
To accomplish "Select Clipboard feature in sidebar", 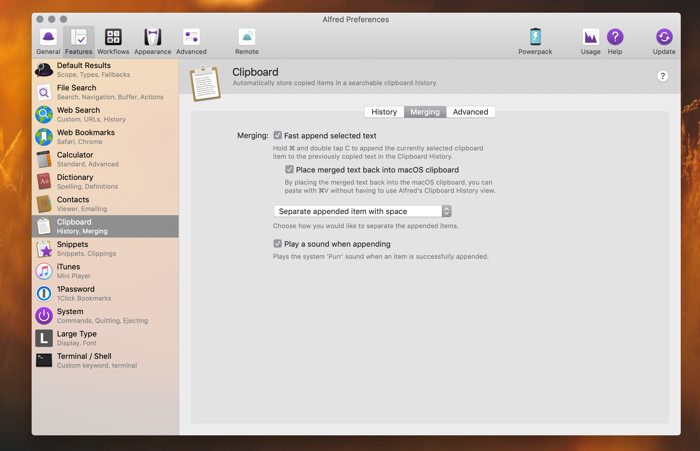I will [105, 226].
